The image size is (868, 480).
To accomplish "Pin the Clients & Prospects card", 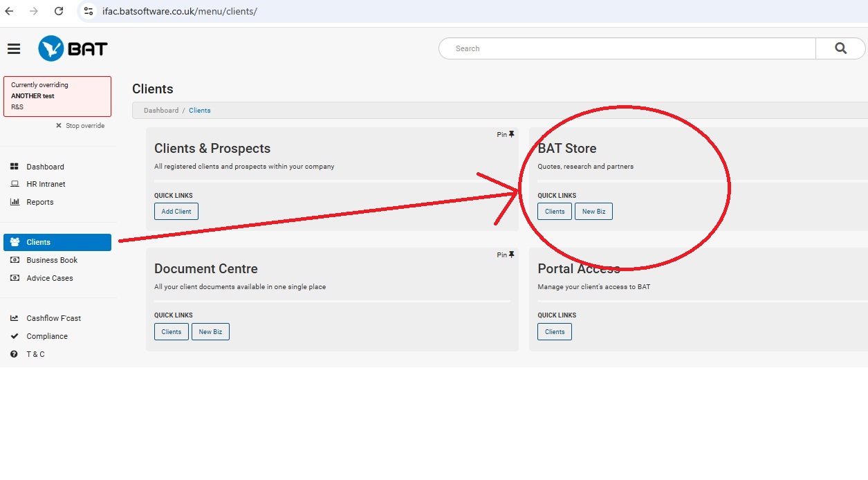I will pos(506,134).
